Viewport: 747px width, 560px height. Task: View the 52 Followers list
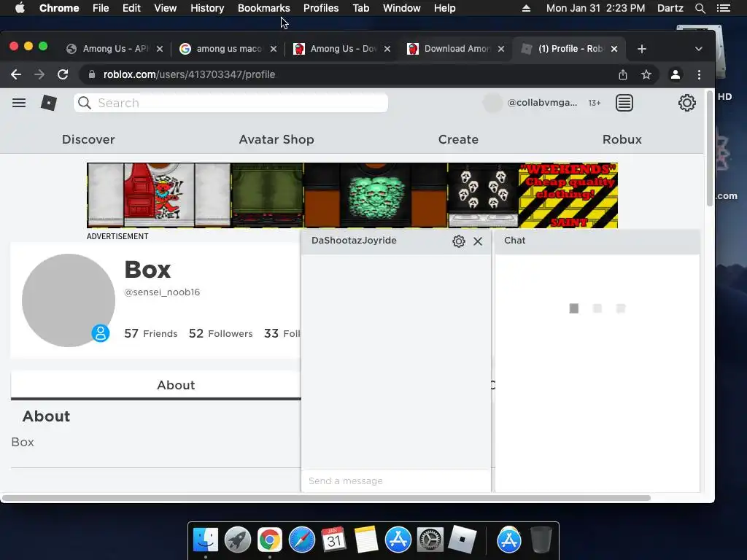coord(220,333)
